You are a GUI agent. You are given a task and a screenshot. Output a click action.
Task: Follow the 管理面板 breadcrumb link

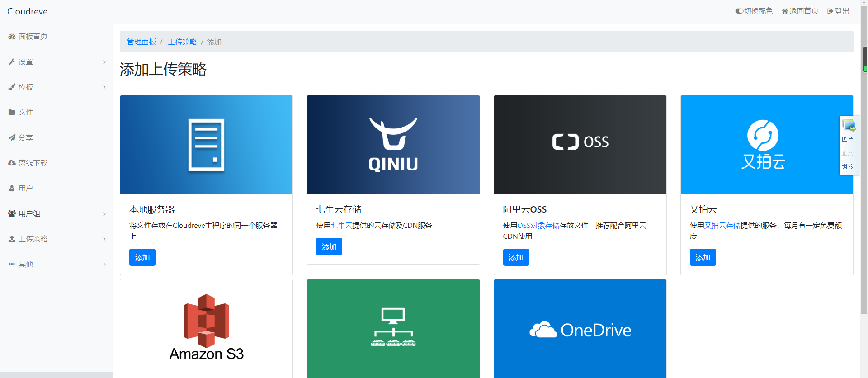click(142, 42)
